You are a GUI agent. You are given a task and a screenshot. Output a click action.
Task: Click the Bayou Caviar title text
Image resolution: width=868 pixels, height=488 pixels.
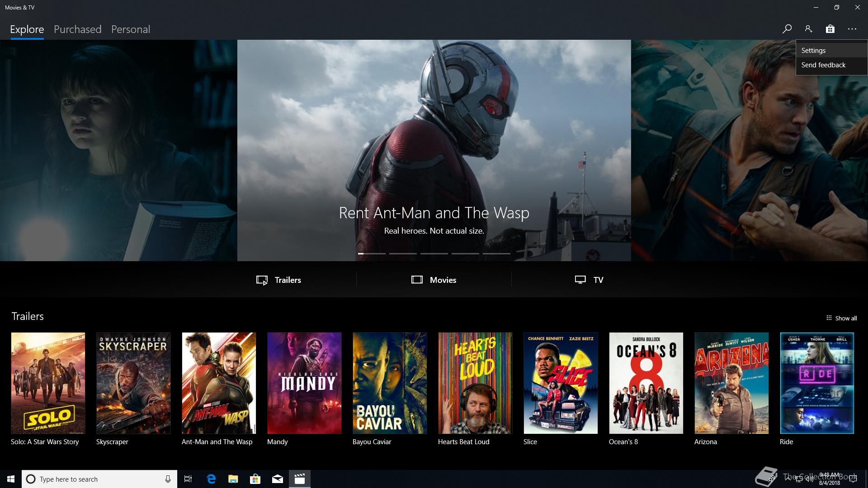tap(372, 442)
